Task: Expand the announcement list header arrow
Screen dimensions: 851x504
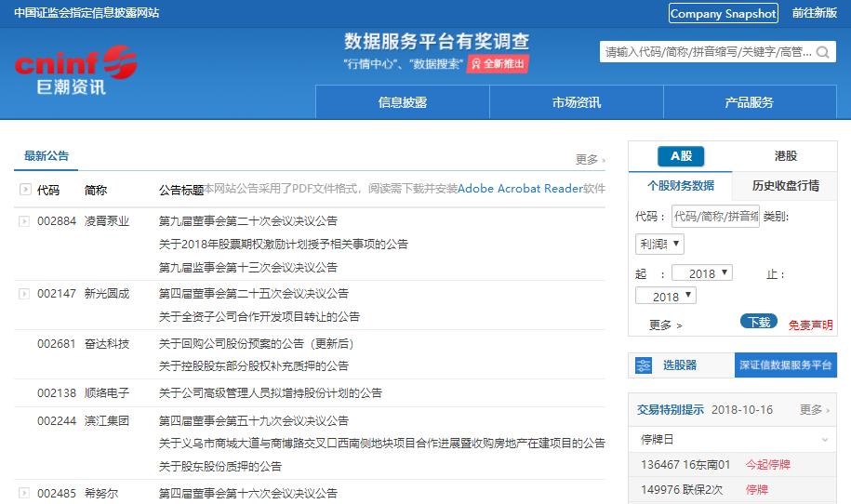Action: point(25,190)
